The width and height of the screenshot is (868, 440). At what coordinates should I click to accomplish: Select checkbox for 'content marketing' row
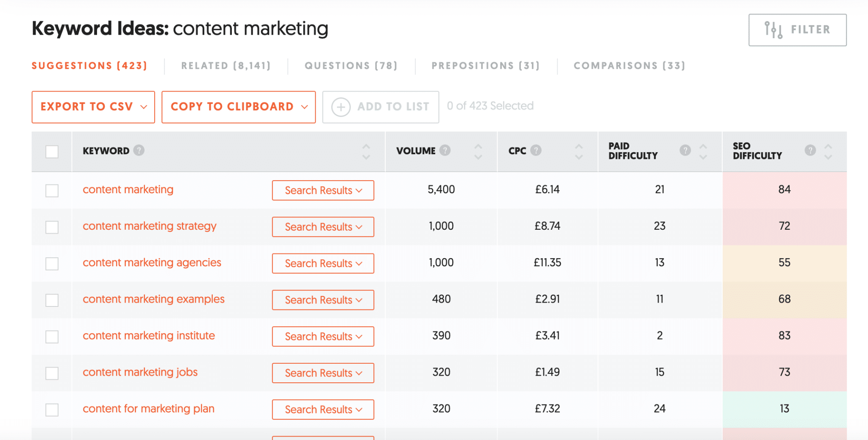pos(52,190)
